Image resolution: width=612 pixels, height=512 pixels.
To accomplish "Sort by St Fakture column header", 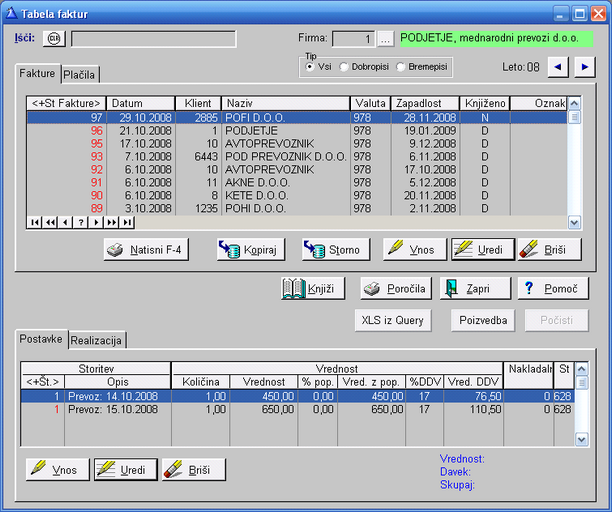I will click(x=66, y=103).
